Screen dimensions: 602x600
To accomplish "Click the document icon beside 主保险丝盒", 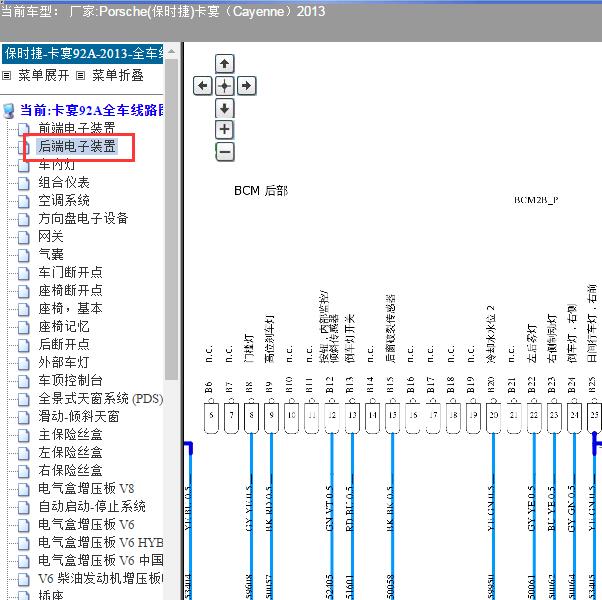I will click(x=23, y=435).
